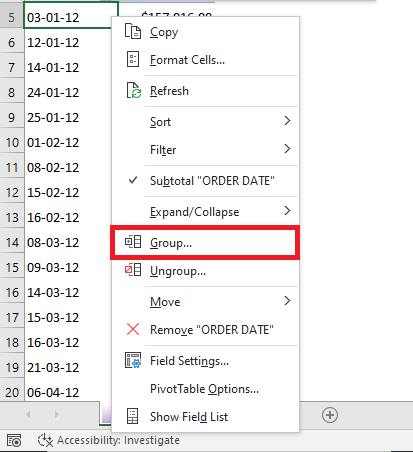This screenshot has height=452, width=413.
Task: Click the red X Remove icon
Action: [133, 329]
